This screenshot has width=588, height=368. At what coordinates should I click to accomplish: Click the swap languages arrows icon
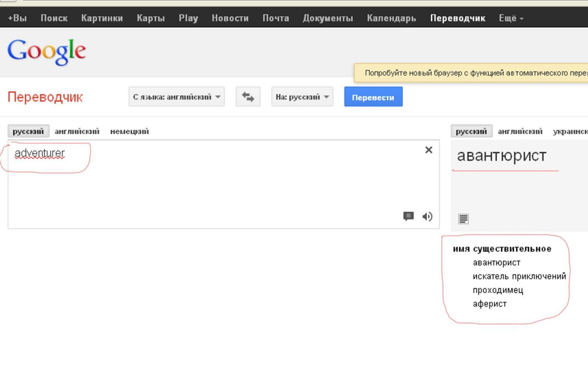click(248, 97)
